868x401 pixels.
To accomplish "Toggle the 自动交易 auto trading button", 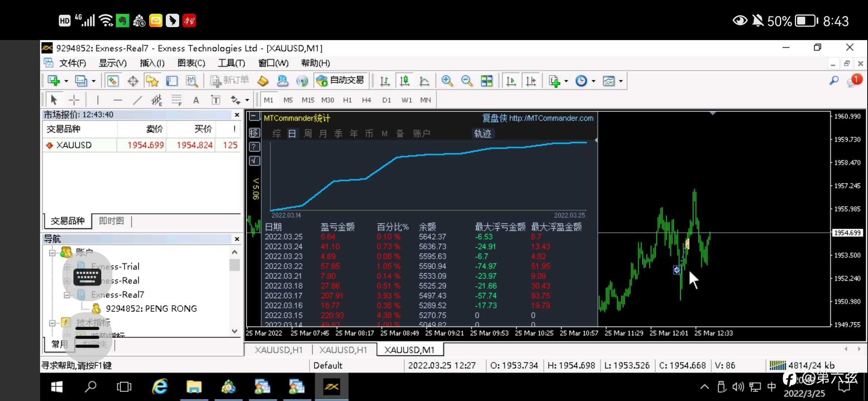I will point(341,80).
